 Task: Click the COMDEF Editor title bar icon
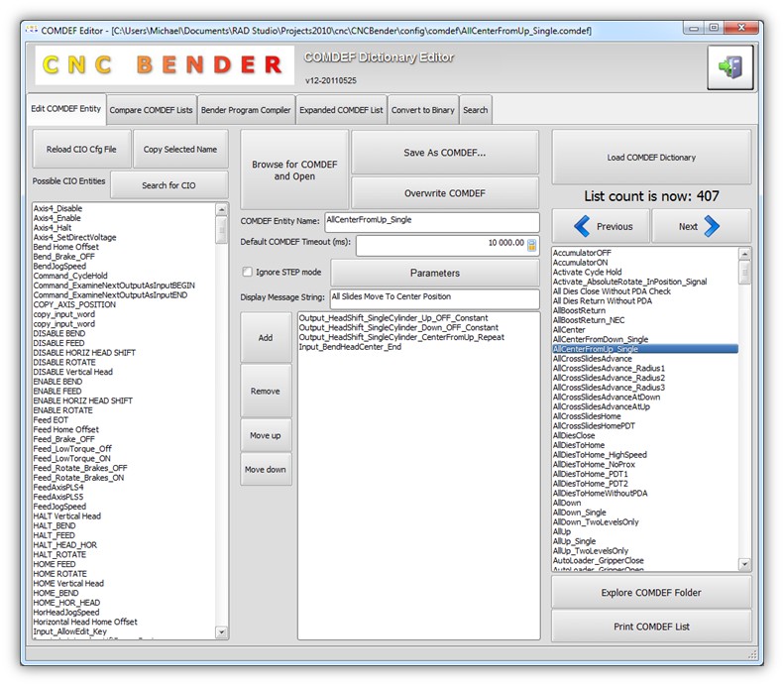coord(31,30)
